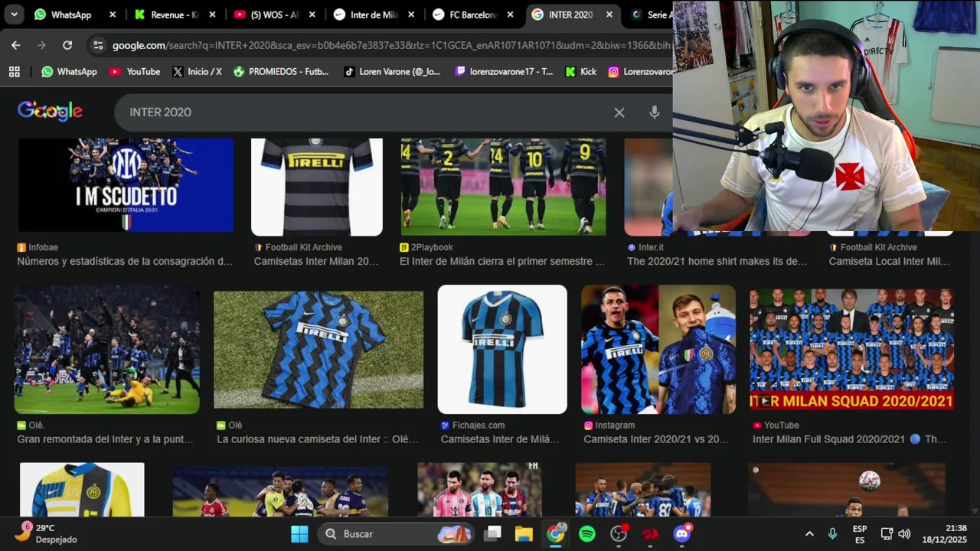Open the tab search dropdown arrow
The height and width of the screenshot is (551, 980).
pyautogui.click(x=14, y=15)
